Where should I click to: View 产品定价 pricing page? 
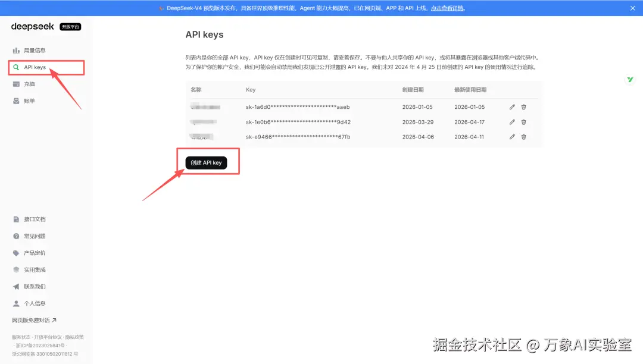coord(35,253)
